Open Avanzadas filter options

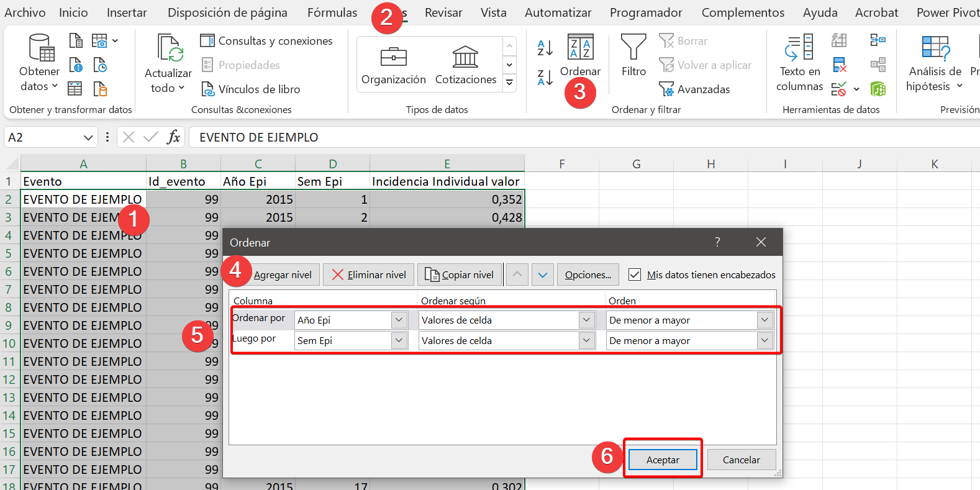pos(695,89)
